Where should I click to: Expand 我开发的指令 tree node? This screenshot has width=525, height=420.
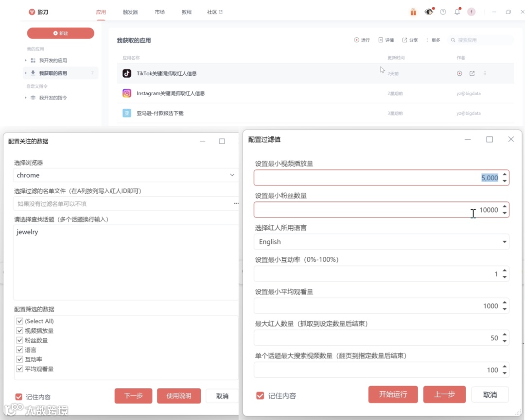click(25, 98)
